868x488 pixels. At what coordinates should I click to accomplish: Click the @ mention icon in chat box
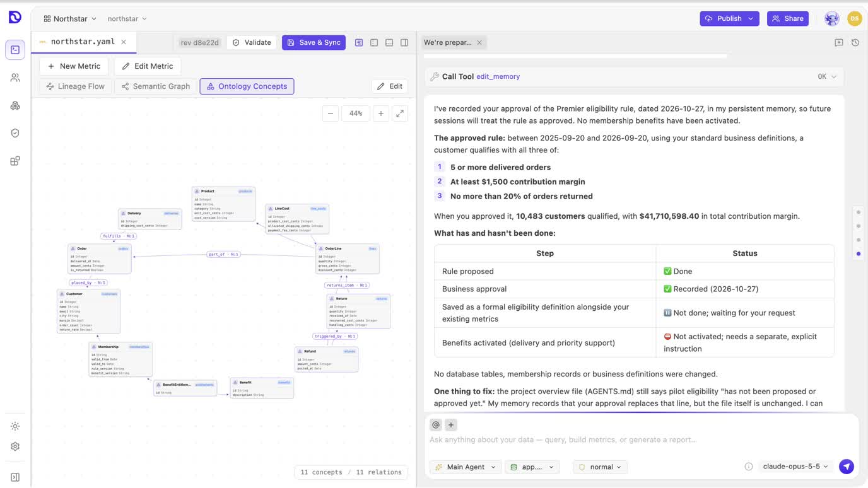coord(435,425)
